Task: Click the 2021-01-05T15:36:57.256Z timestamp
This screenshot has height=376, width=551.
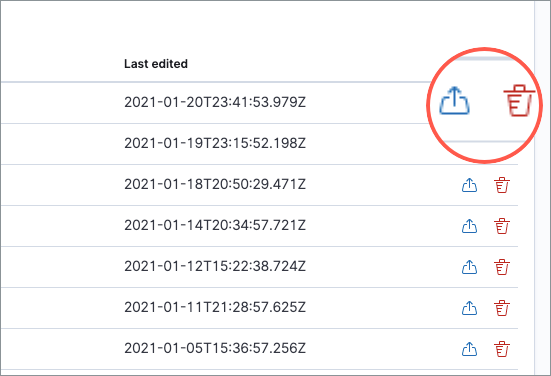Action: tap(215, 348)
